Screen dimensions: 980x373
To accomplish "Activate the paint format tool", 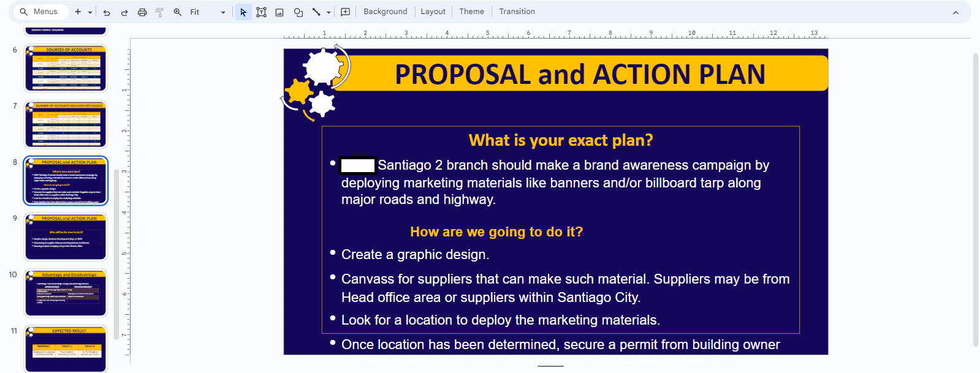I will (x=159, y=12).
